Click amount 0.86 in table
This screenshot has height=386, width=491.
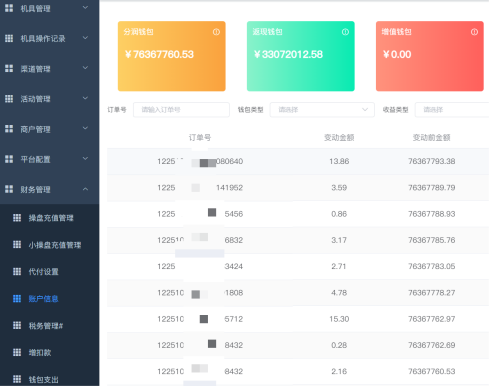click(339, 214)
